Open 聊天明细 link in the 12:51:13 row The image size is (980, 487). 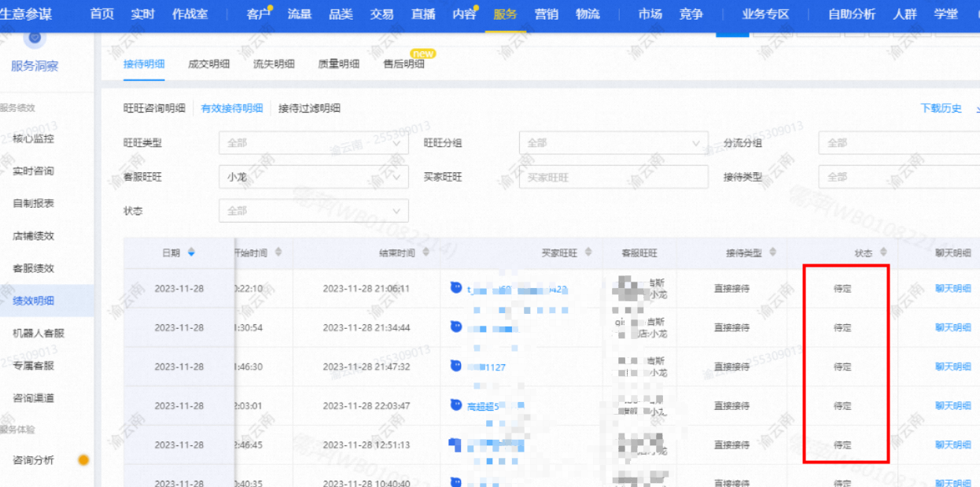click(x=953, y=445)
